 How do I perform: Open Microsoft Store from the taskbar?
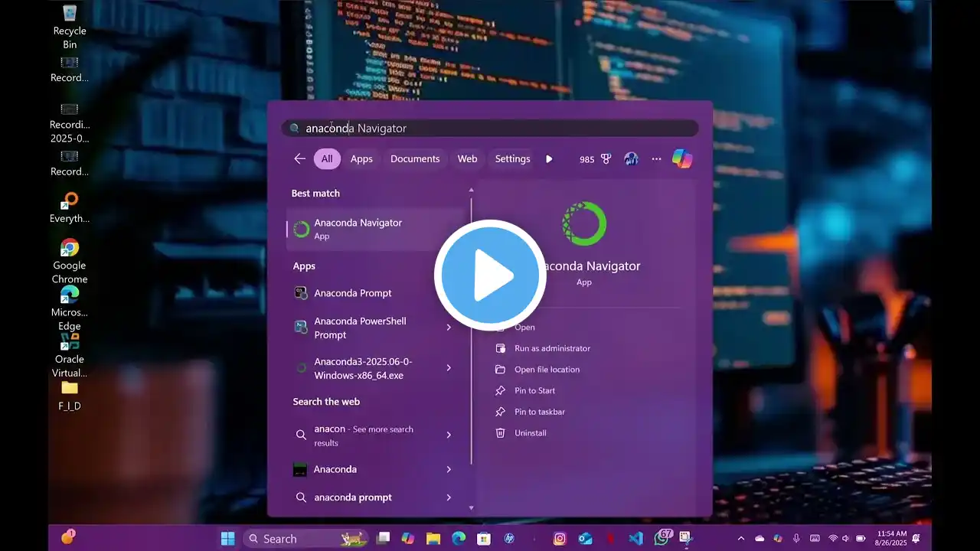click(483, 539)
